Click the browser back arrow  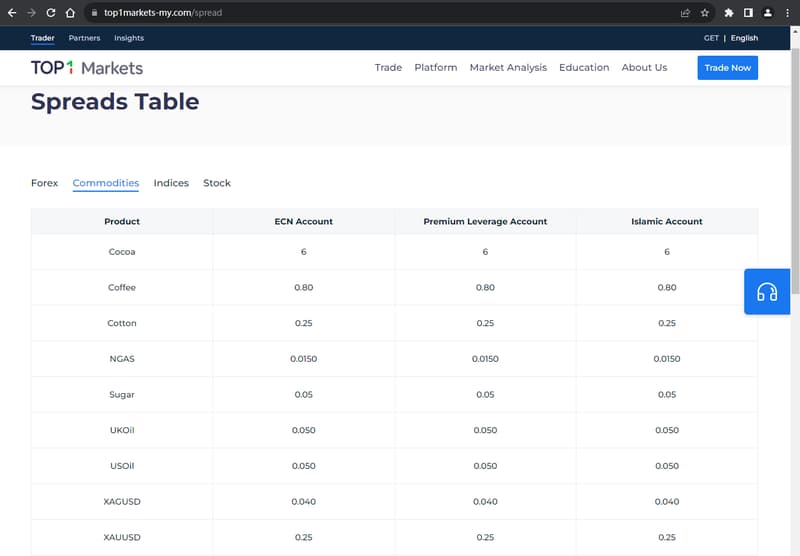[x=12, y=13]
